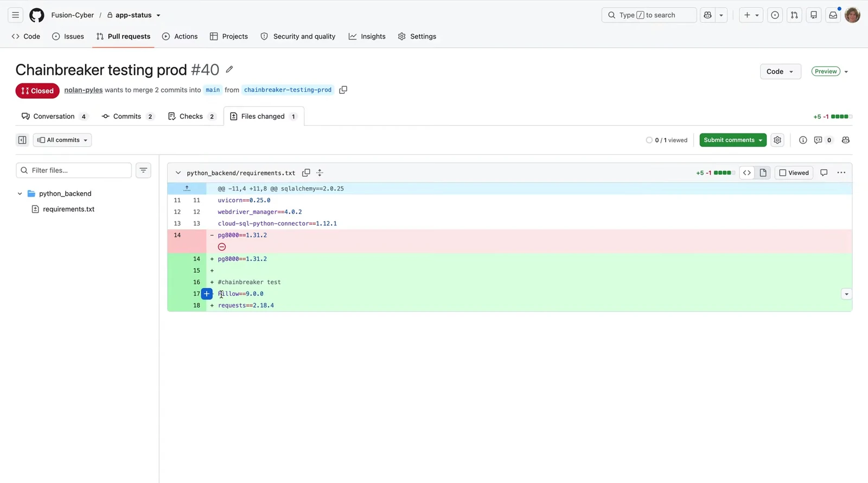Click the python_backend/requirements.txt file path

[241, 173]
